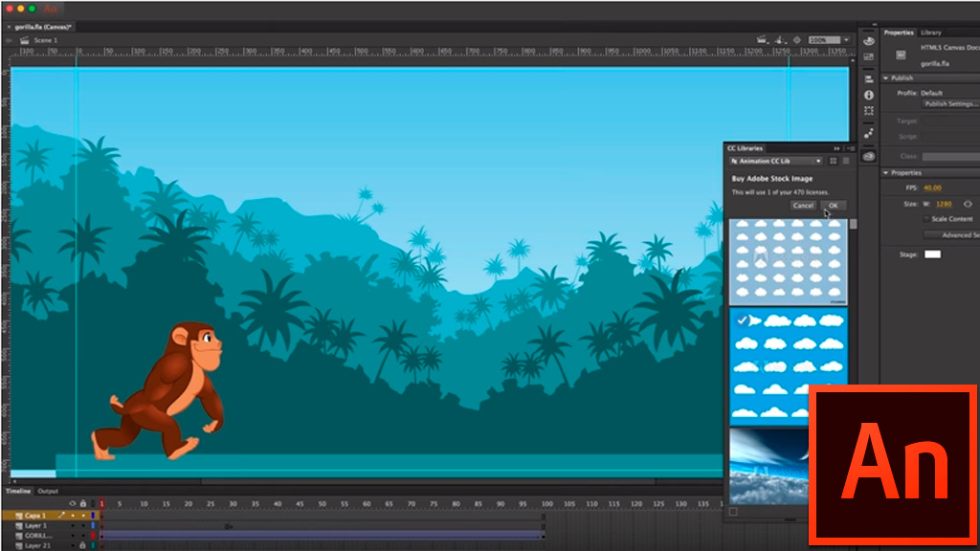This screenshot has width=980, height=551.
Task: Open the Info panel icon
Action: [x=868, y=95]
